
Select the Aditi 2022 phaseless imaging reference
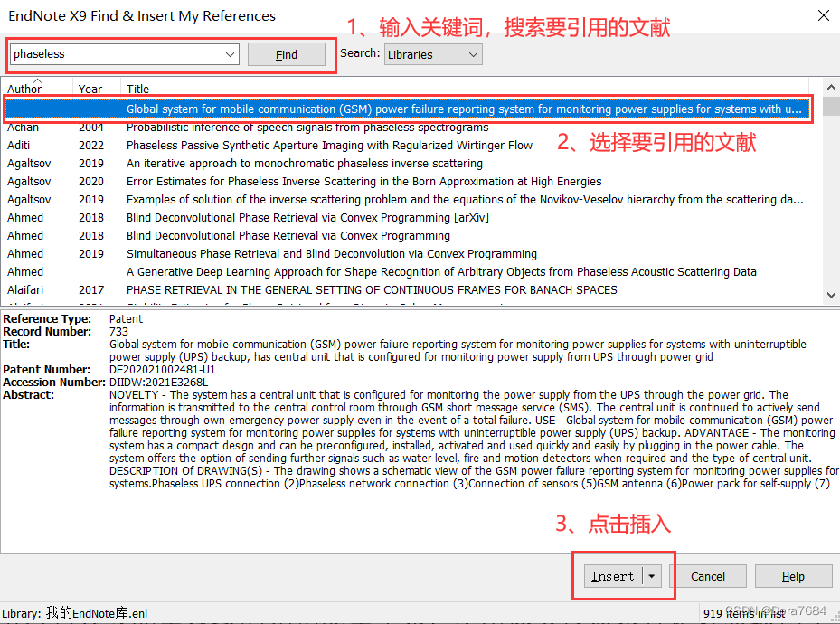[271, 145]
